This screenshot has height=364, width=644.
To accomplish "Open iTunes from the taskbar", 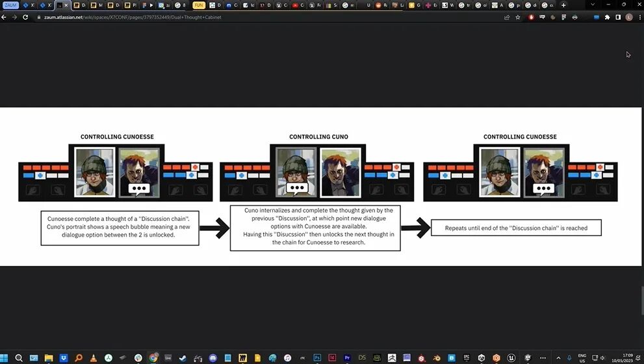I will click(287, 358).
